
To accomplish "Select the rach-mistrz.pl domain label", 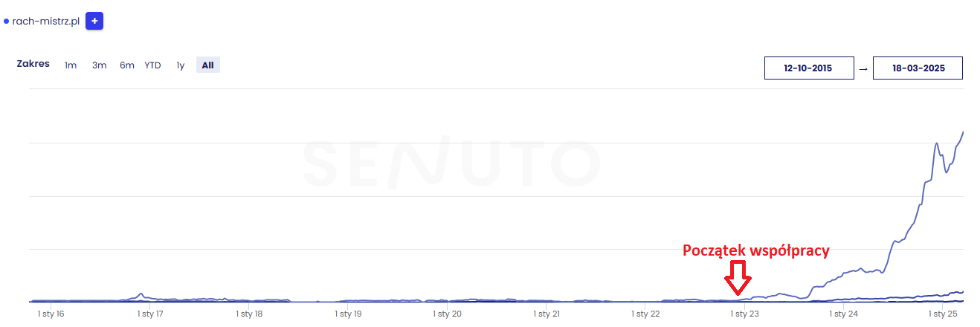I will click(45, 22).
